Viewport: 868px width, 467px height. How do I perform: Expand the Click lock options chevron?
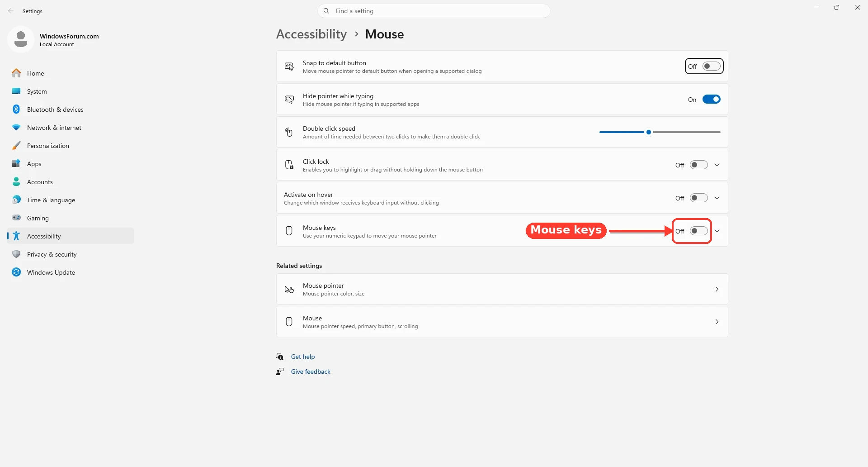tap(717, 165)
